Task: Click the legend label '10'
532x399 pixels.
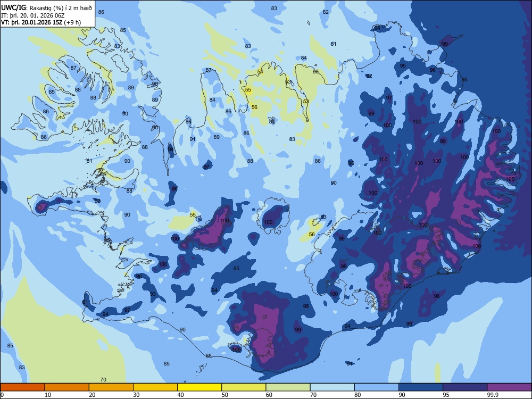Action: 48,395
